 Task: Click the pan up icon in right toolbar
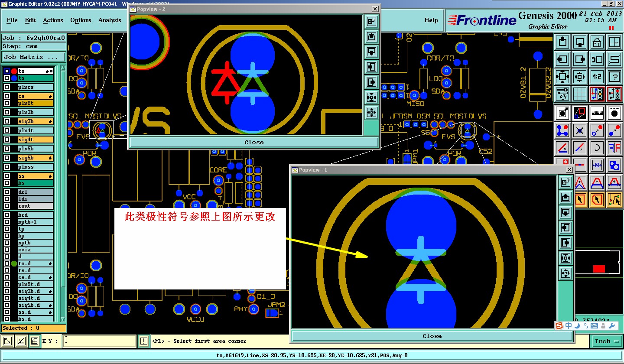(562, 42)
